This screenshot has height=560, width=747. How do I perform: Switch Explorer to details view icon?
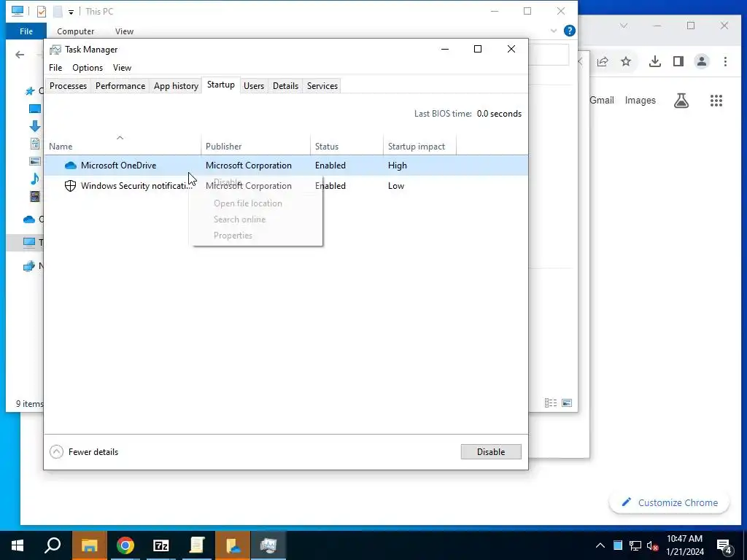point(551,402)
